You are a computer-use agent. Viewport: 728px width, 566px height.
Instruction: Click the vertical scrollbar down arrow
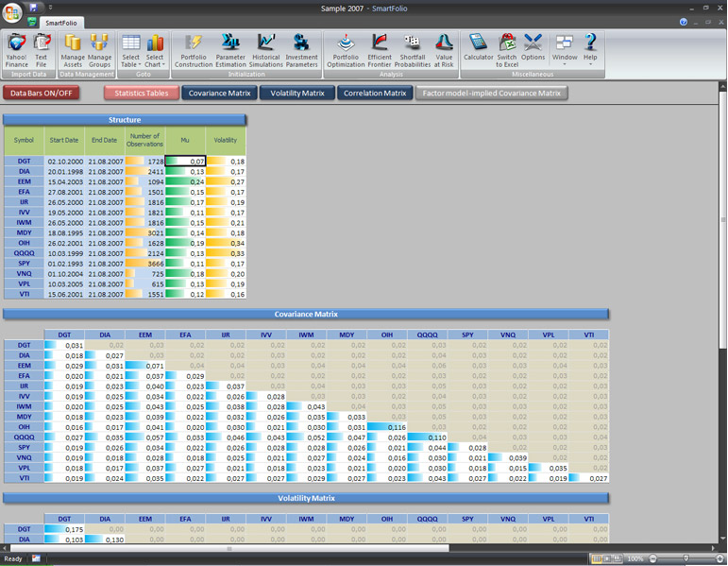pyautogui.click(x=723, y=538)
